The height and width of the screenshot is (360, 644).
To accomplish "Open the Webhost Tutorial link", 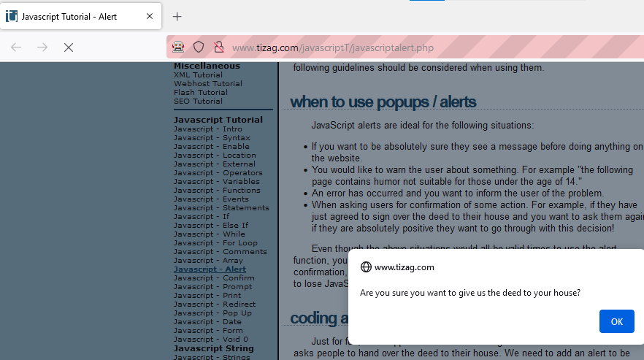I will [208, 83].
